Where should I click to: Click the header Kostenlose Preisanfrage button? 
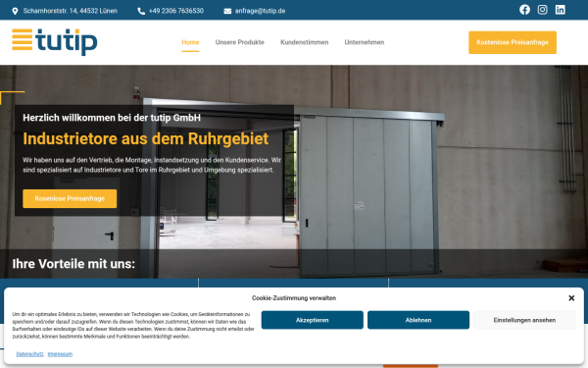(x=513, y=42)
